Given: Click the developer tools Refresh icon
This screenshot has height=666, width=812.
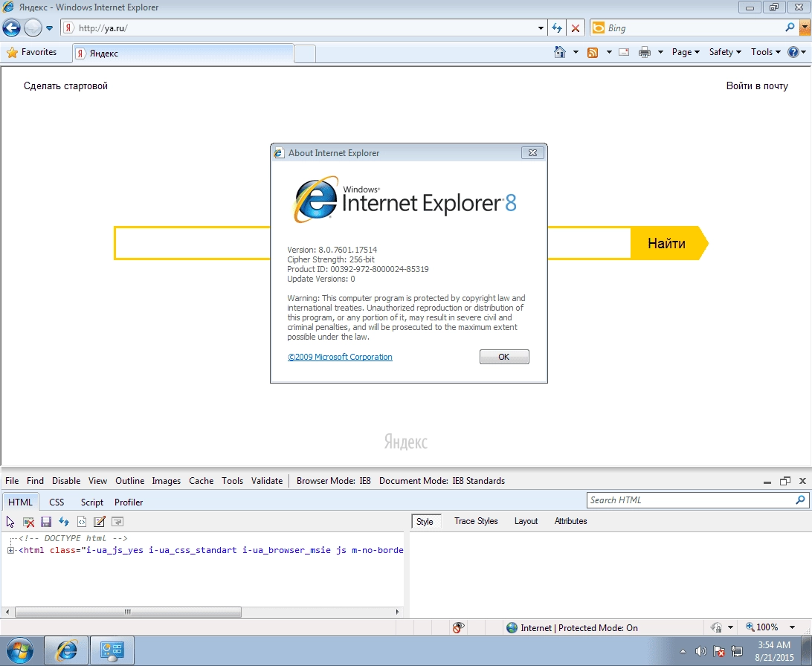Looking at the screenshot, I should tap(64, 522).
